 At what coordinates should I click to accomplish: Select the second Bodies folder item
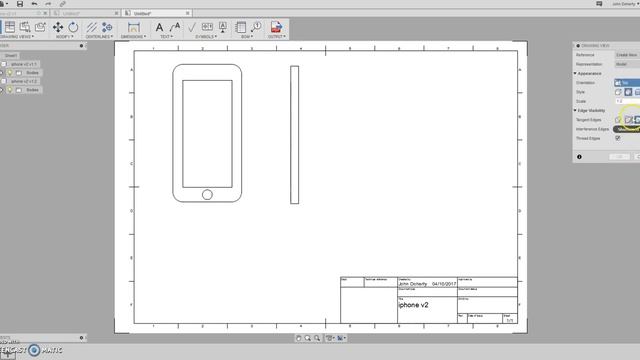click(x=32, y=90)
